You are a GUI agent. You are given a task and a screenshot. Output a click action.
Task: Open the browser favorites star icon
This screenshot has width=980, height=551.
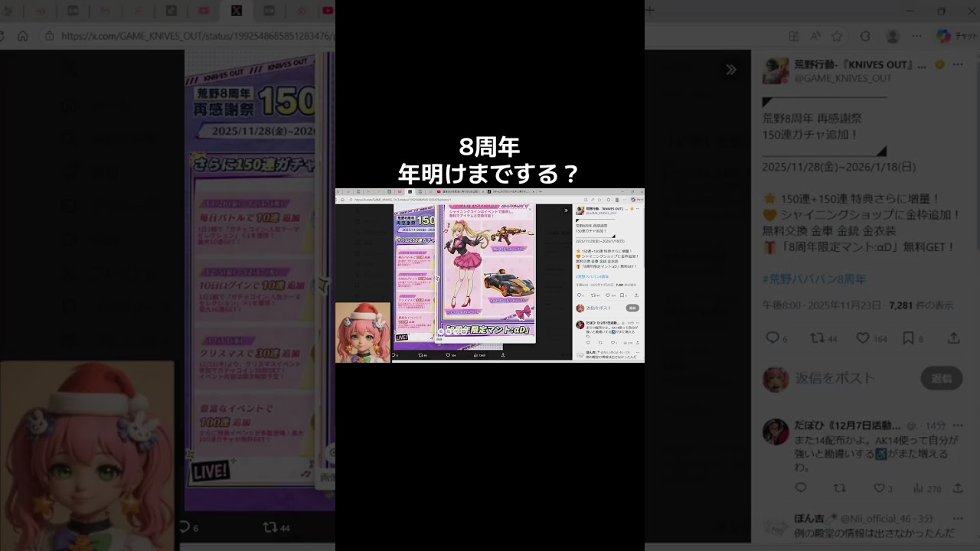pyautogui.click(x=837, y=36)
